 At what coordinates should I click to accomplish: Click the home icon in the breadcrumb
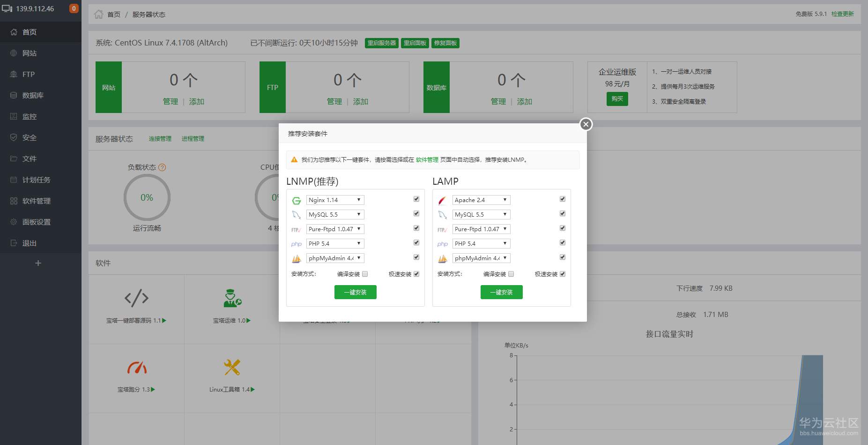[98, 14]
